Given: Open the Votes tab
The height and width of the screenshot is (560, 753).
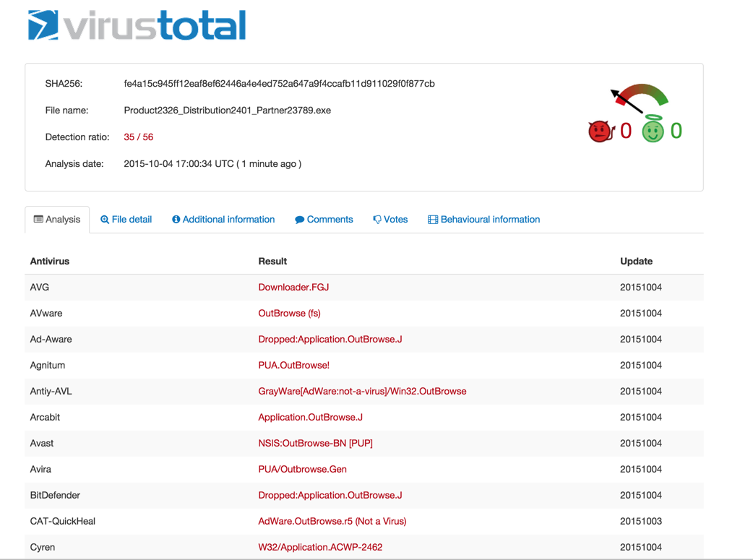Looking at the screenshot, I should (x=390, y=220).
